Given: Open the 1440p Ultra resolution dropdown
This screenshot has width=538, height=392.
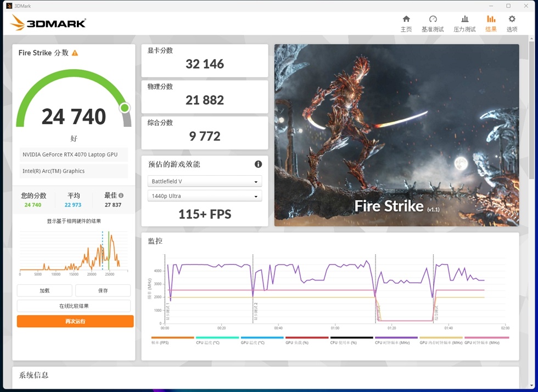Looking at the screenshot, I should click(204, 196).
